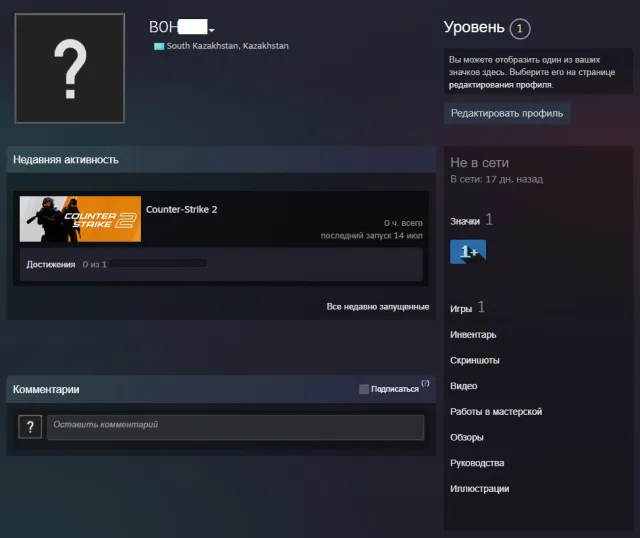The height and width of the screenshot is (538, 640).
Task: Click the 0 ч. всего playtime text
Action: 403,223
